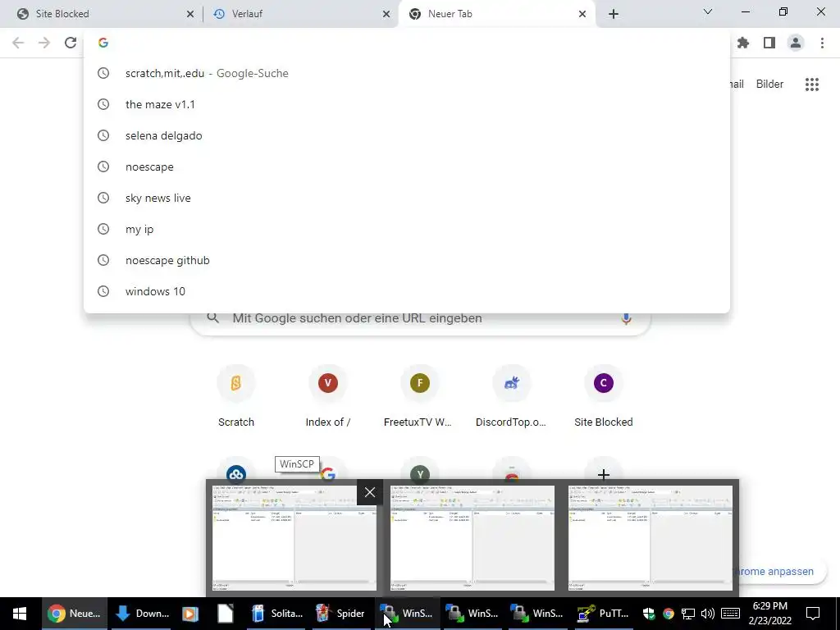Open the Extensions puzzle icon
This screenshot has height=630, width=840.
pos(743,43)
